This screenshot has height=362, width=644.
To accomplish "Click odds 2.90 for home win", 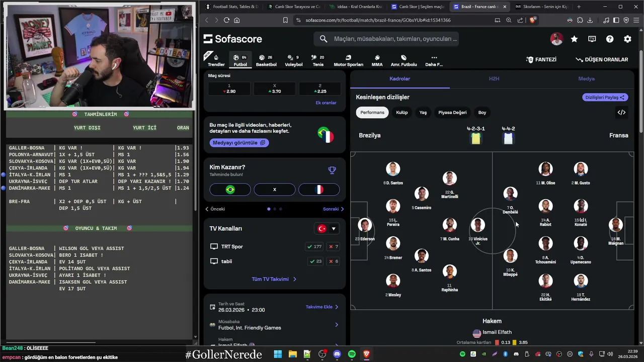I will pyautogui.click(x=229, y=89).
